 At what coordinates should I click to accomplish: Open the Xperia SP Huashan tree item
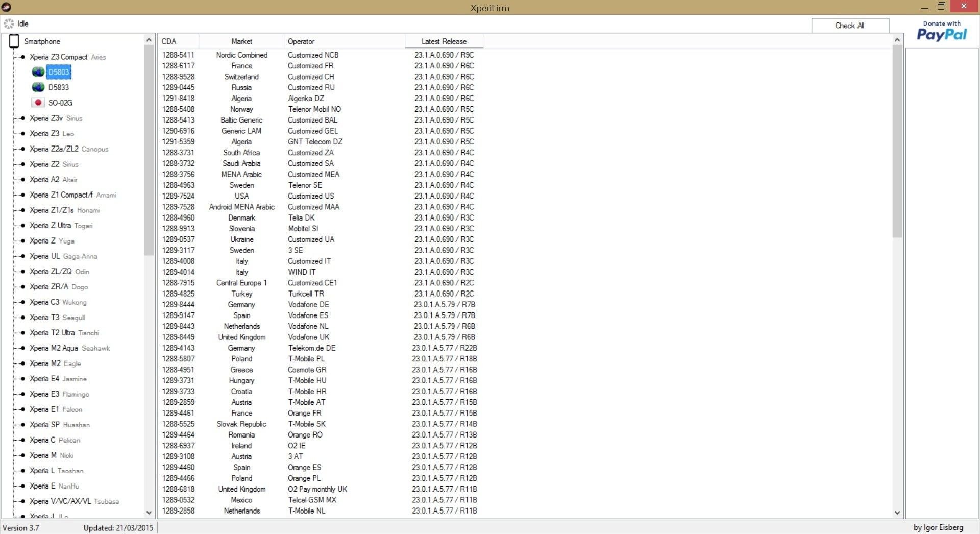tap(59, 424)
